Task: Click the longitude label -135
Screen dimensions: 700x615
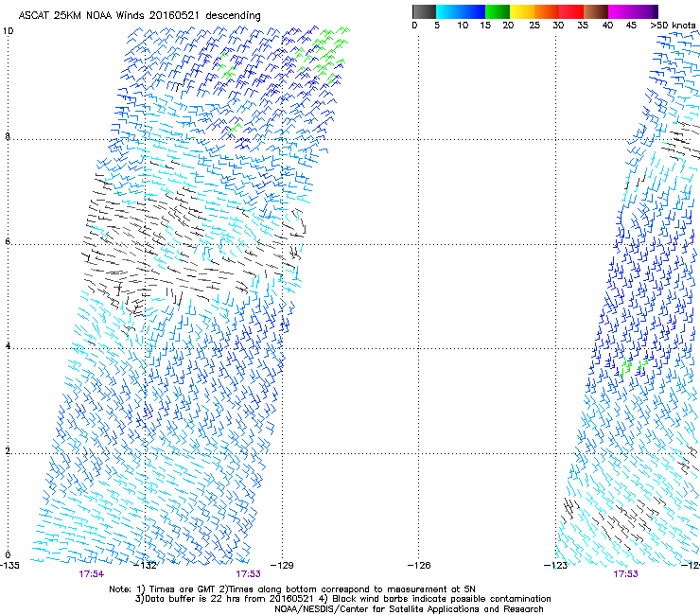Action: 9,566
